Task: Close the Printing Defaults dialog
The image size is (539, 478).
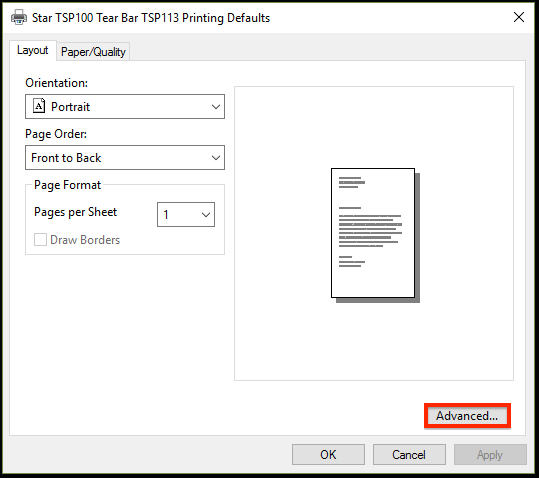Action: pyautogui.click(x=518, y=17)
